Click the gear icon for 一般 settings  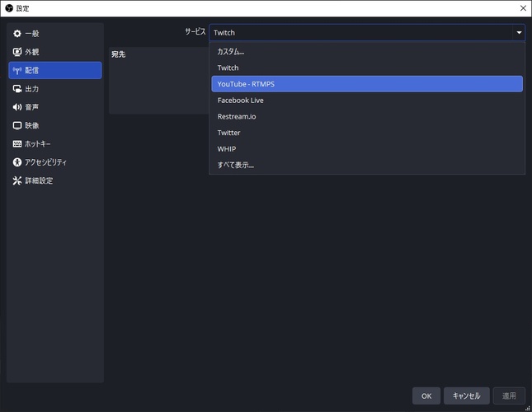click(x=17, y=34)
